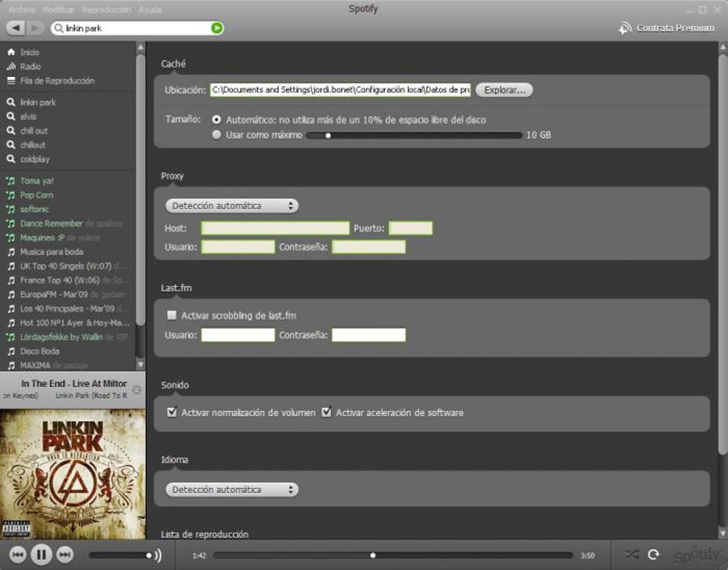This screenshot has width=728, height=570.
Task: Click the Last.fm Usuario field
Action: pyautogui.click(x=238, y=335)
